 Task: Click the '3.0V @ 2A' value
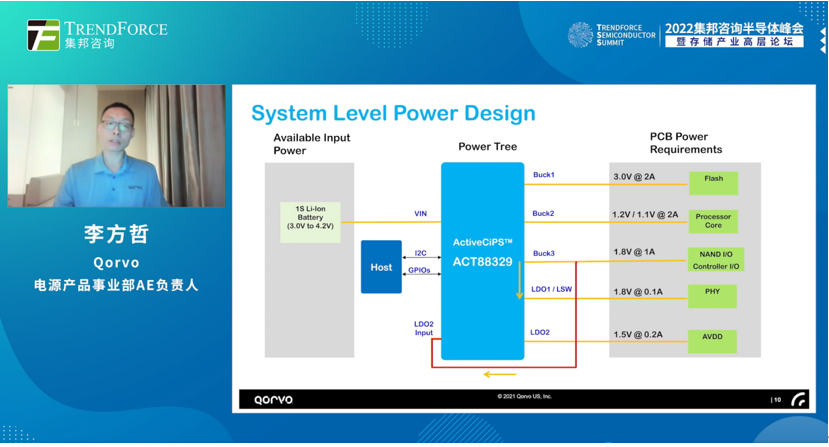pyautogui.click(x=634, y=177)
